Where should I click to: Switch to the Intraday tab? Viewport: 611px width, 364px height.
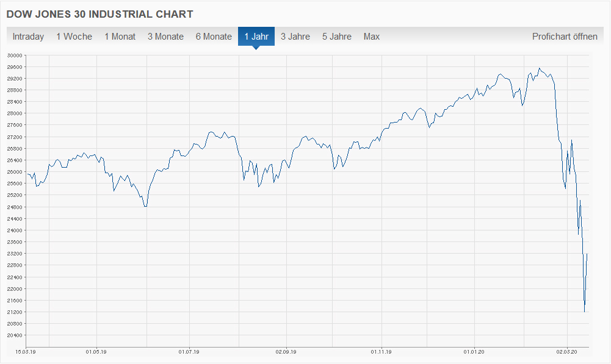(x=28, y=37)
